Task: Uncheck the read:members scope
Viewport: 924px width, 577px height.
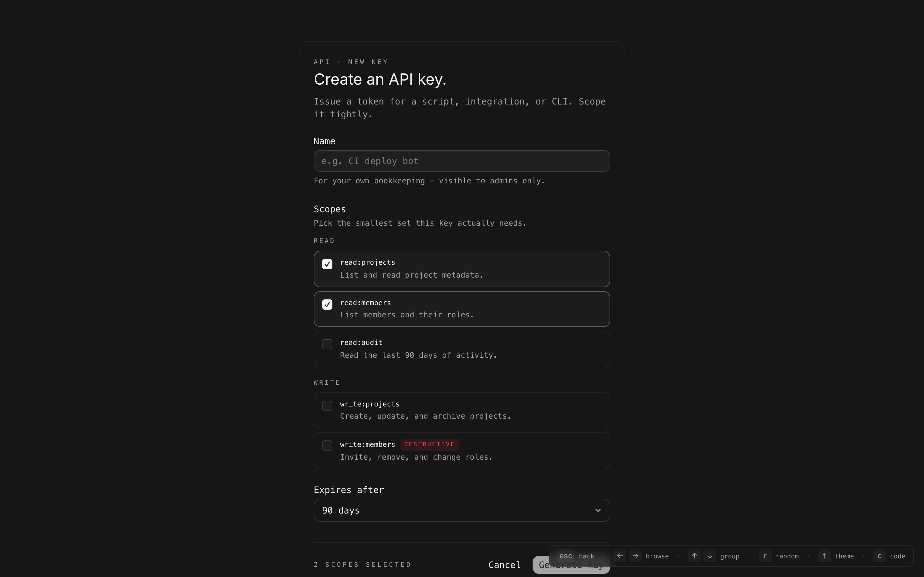Action: (x=327, y=305)
